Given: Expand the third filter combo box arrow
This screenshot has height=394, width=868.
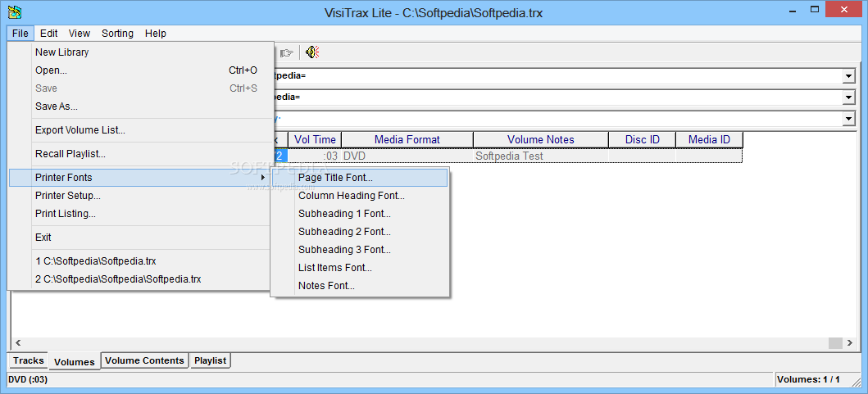Looking at the screenshot, I should coord(848,119).
